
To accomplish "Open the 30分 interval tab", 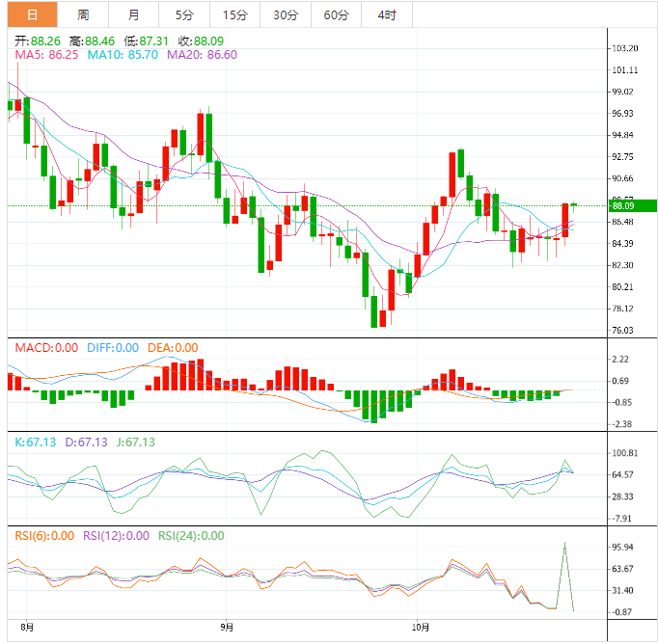I will click(286, 14).
